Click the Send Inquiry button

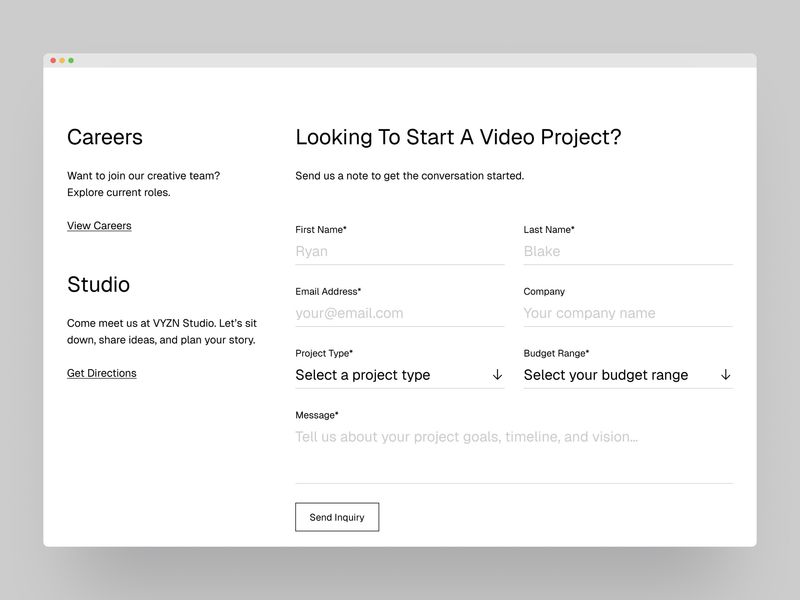click(x=337, y=517)
